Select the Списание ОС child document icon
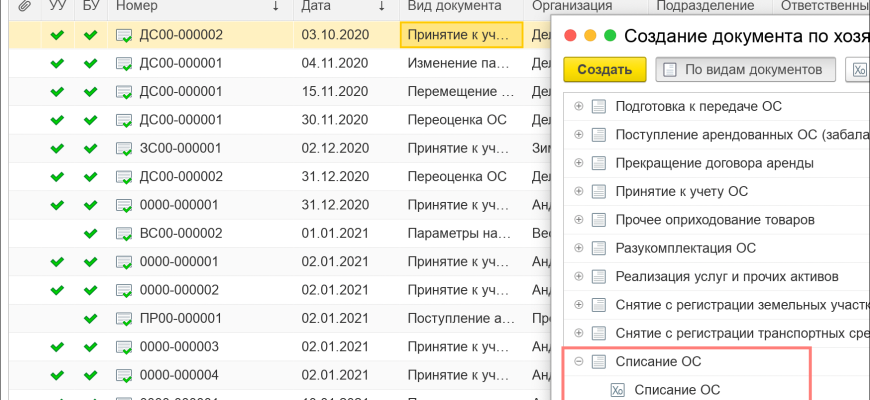The height and width of the screenshot is (400, 870). pyautogui.click(x=618, y=390)
